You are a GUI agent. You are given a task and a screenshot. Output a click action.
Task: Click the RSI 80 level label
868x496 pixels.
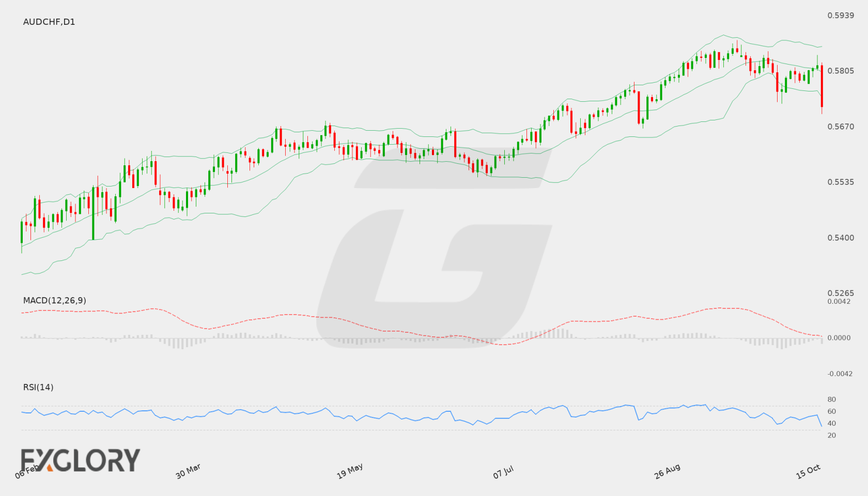832,399
